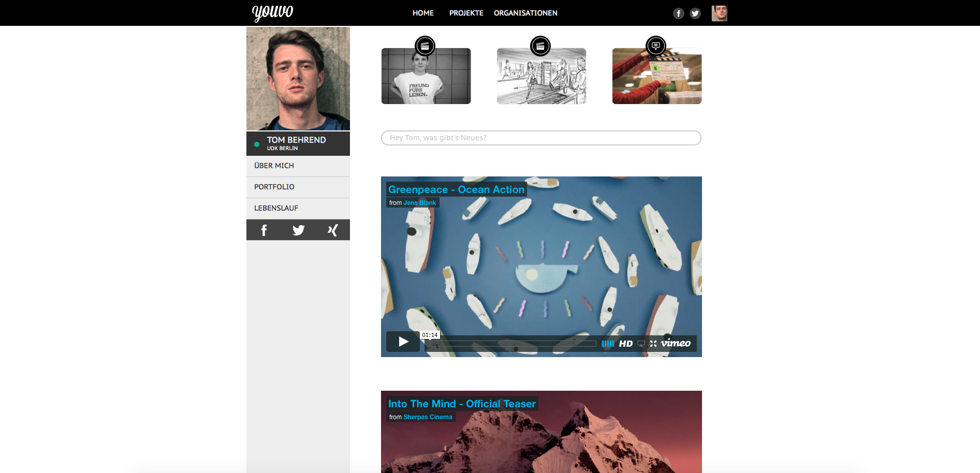Viewport: 980px width, 473px height.
Task: Open the clapperboard photo project thumbnail
Action: (x=657, y=76)
